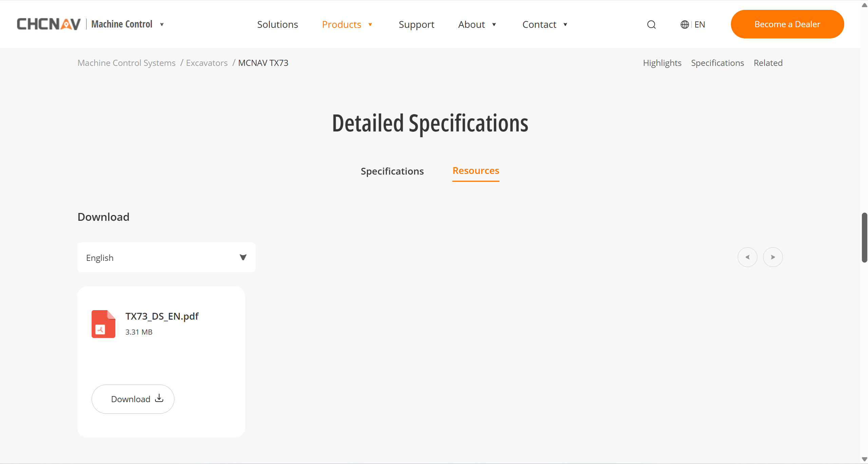Expand the Machine Control division dropdown

tap(162, 24)
